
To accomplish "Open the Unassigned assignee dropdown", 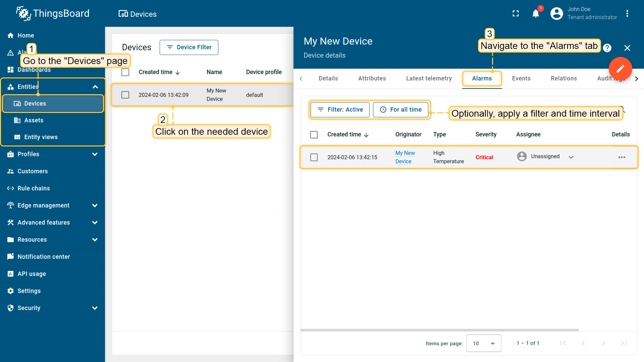I will (571, 157).
